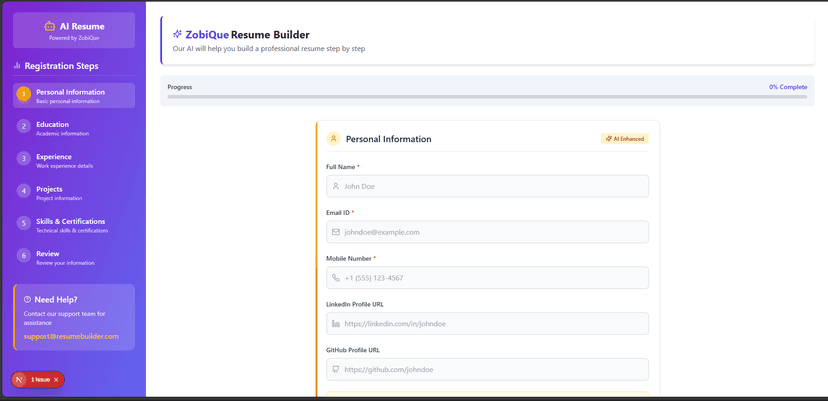Click the Email ID label
This screenshot has width=828, height=401.
click(338, 212)
